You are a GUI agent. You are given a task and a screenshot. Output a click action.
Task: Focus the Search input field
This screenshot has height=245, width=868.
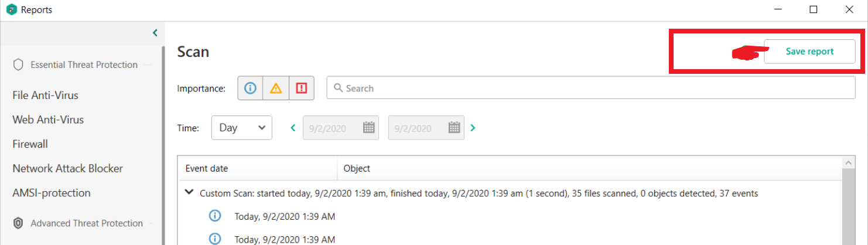click(x=590, y=89)
